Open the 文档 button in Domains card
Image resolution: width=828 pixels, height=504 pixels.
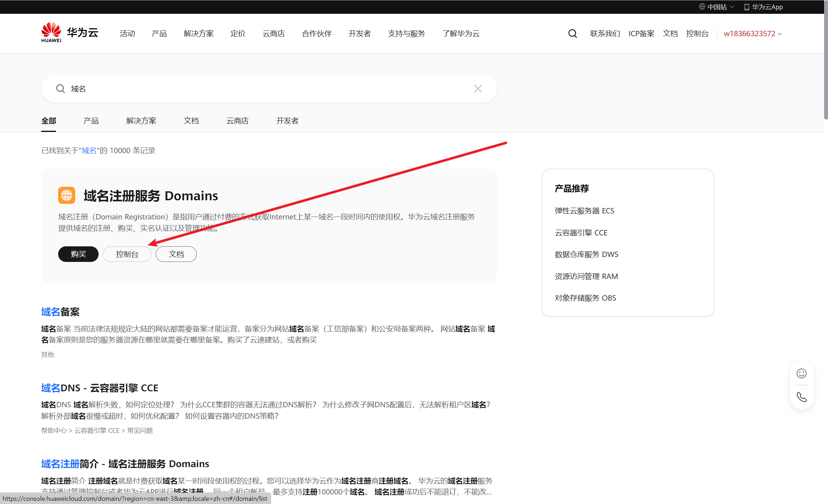(x=176, y=254)
